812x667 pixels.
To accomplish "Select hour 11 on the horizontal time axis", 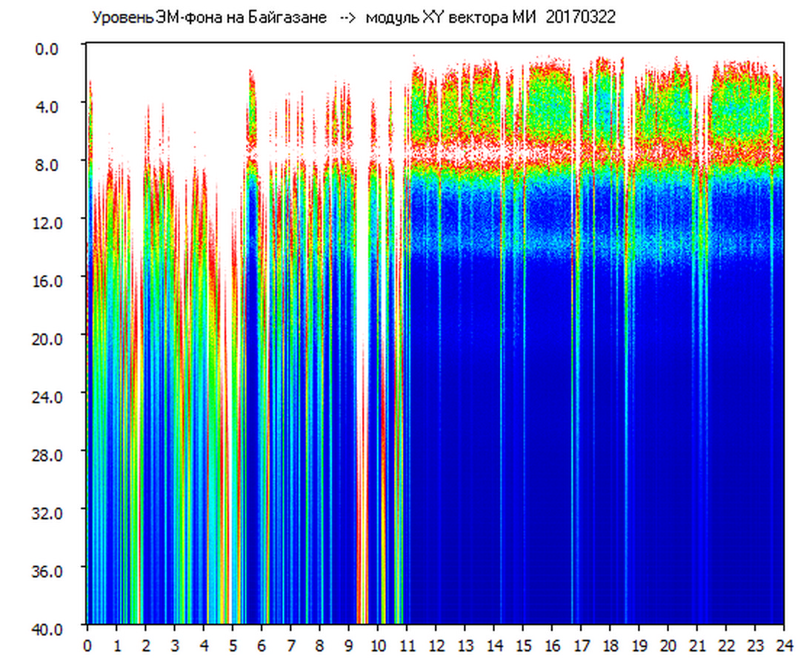I will click(407, 645).
